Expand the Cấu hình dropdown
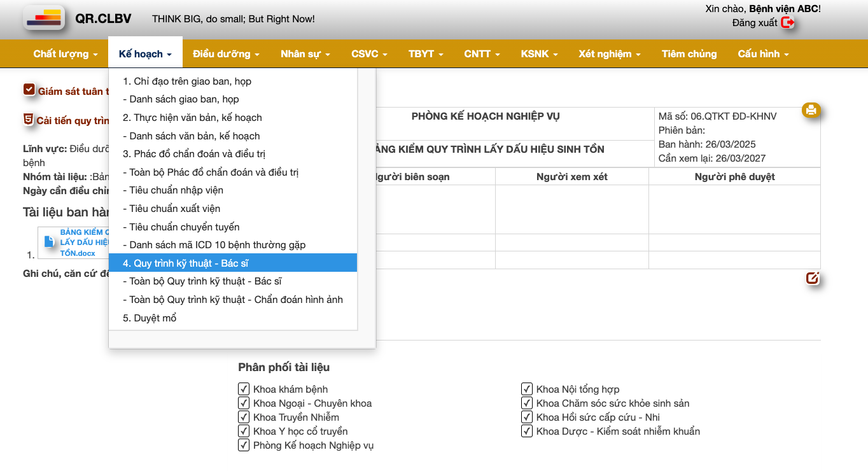The height and width of the screenshot is (471, 868). [763, 54]
